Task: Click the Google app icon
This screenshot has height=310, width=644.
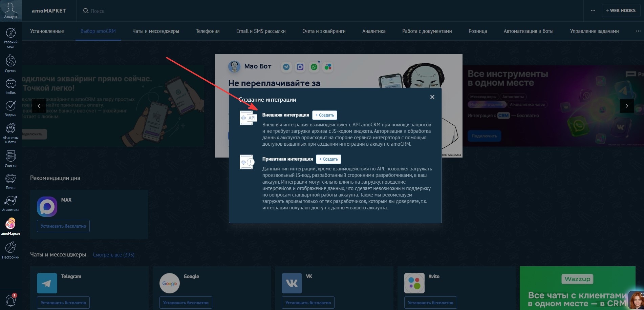Action: (170, 283)
